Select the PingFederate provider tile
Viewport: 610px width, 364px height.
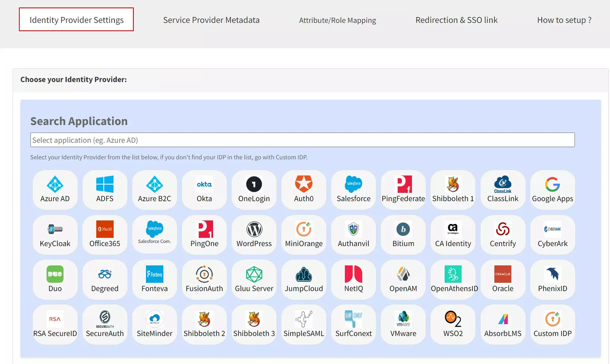pos(403,190)
